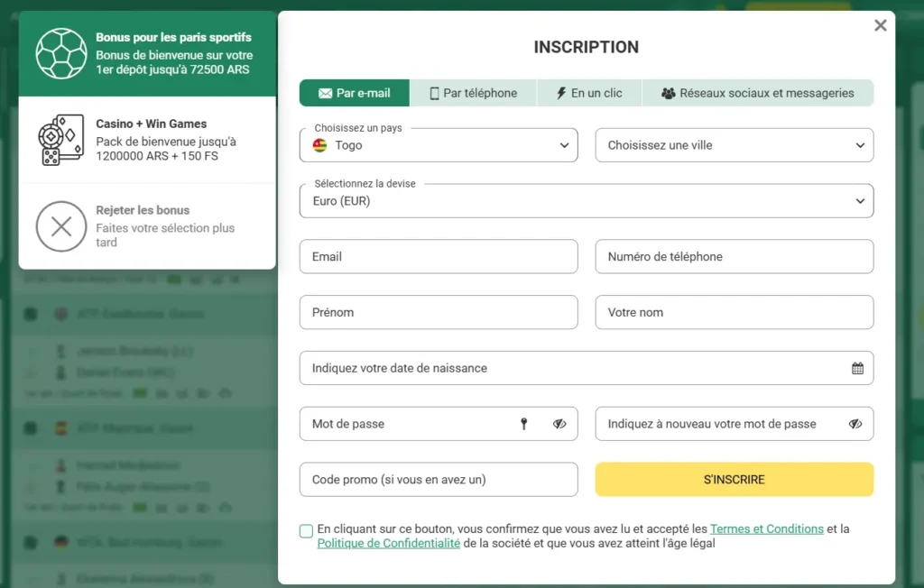Open the birth date calendar icon
Viewport: 924px width, 588px height.
[857, 368]
